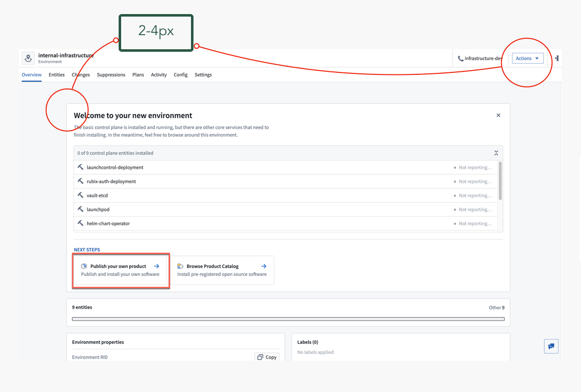
Task: Click the internal-infrastructure environment icon
Action: 28,58
